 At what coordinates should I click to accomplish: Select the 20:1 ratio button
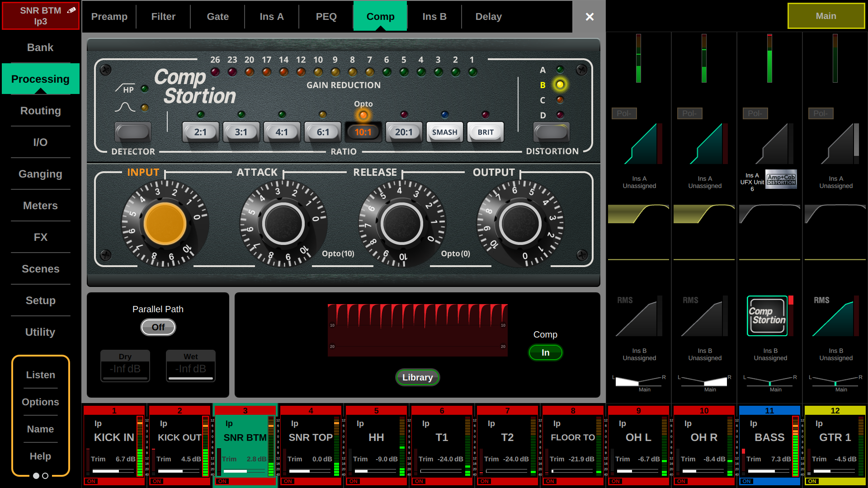tap(404, 132)
